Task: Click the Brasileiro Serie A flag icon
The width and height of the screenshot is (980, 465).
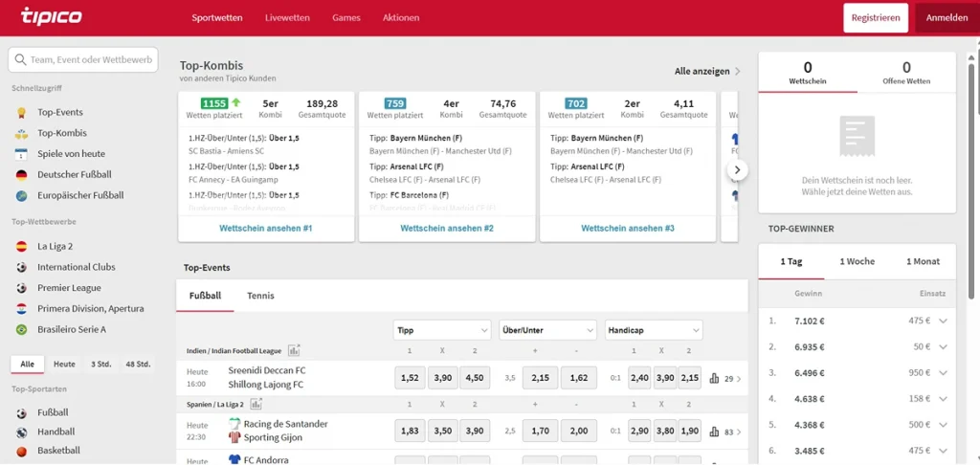Action: (x=21, y=329)
